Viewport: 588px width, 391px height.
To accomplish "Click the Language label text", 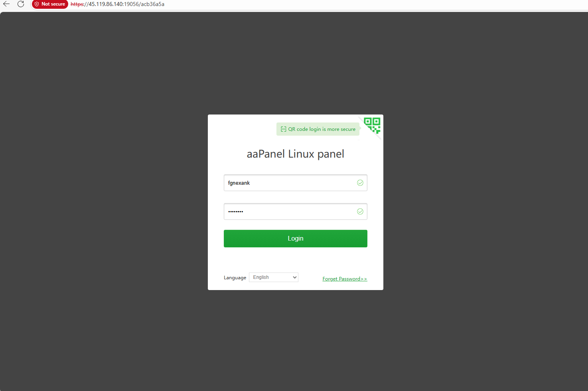I will (x=235, y=278).
